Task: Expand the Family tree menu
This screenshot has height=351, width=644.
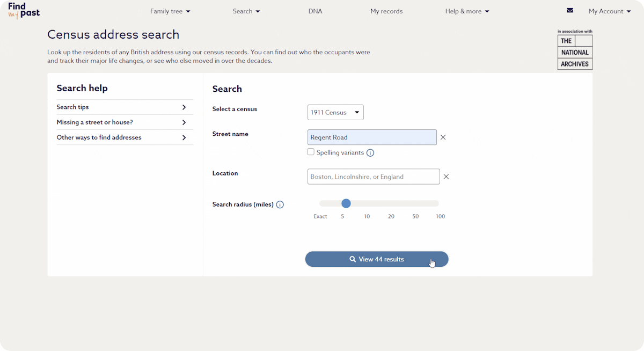Action: (x=170, y=11)
